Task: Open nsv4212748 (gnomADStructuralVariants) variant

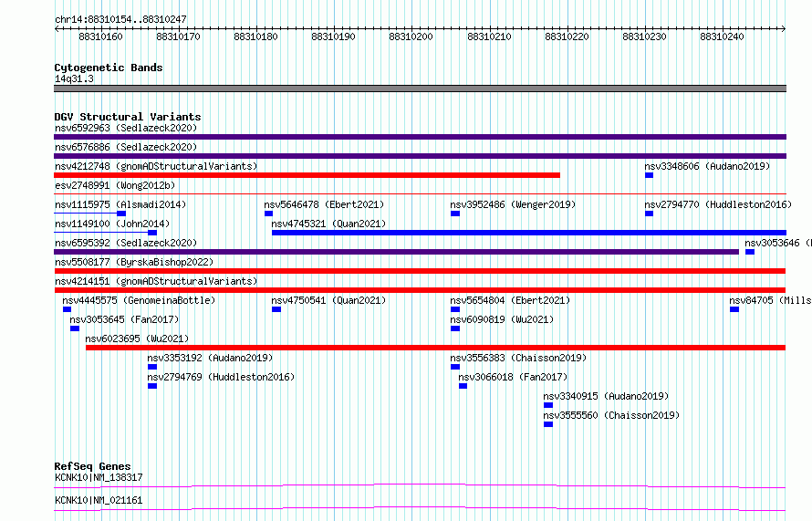Action: tap(156, 166)
